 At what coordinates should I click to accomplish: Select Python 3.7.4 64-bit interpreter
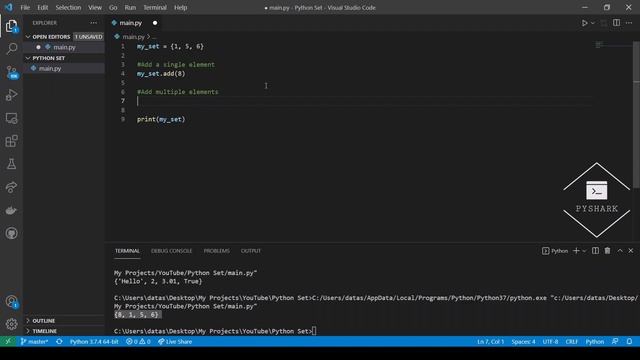point(94,341)
